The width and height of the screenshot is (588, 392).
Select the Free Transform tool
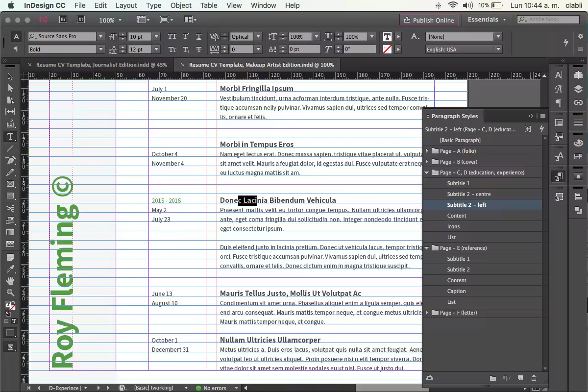point(10,220)
